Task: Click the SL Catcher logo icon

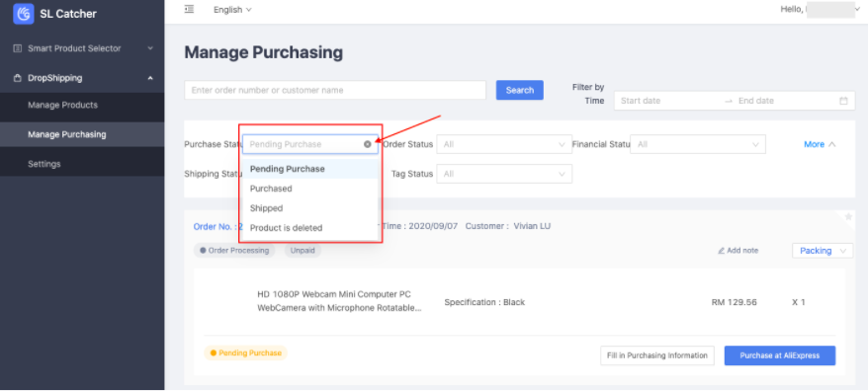Action: (24, 14)
